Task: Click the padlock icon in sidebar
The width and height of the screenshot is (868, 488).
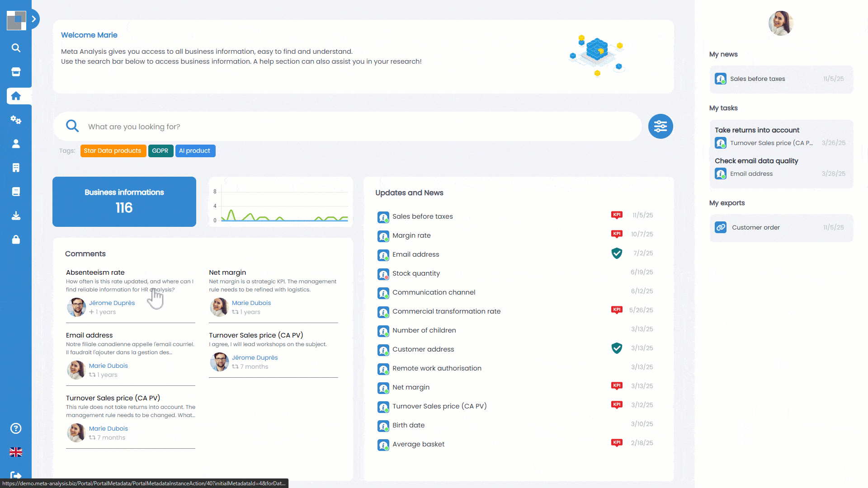Action: [16, 239]
